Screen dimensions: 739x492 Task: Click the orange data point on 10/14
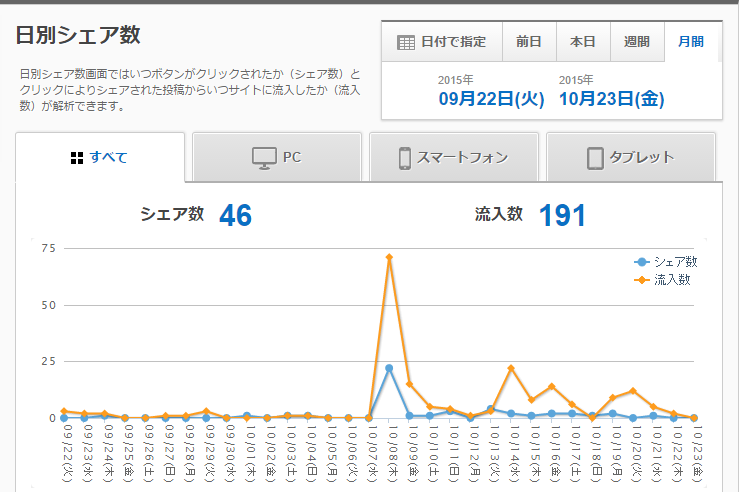[511, 368]
